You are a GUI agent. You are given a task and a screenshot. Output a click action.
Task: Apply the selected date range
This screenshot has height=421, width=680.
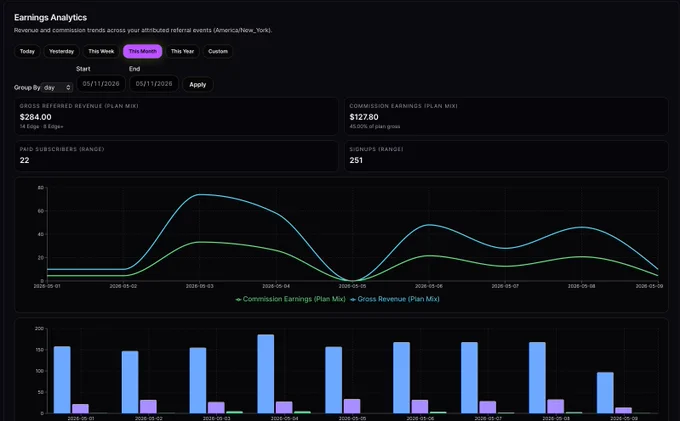coord(198,85)
